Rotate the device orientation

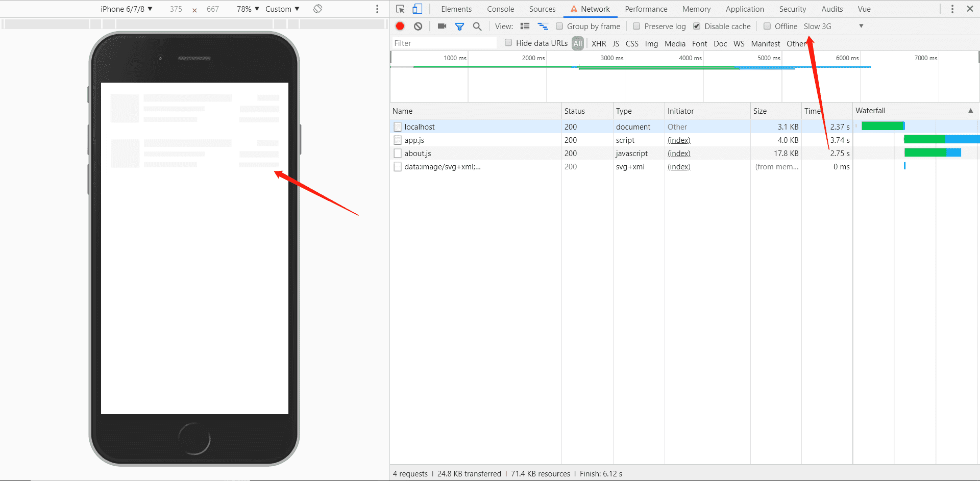(x=317, y=9)
